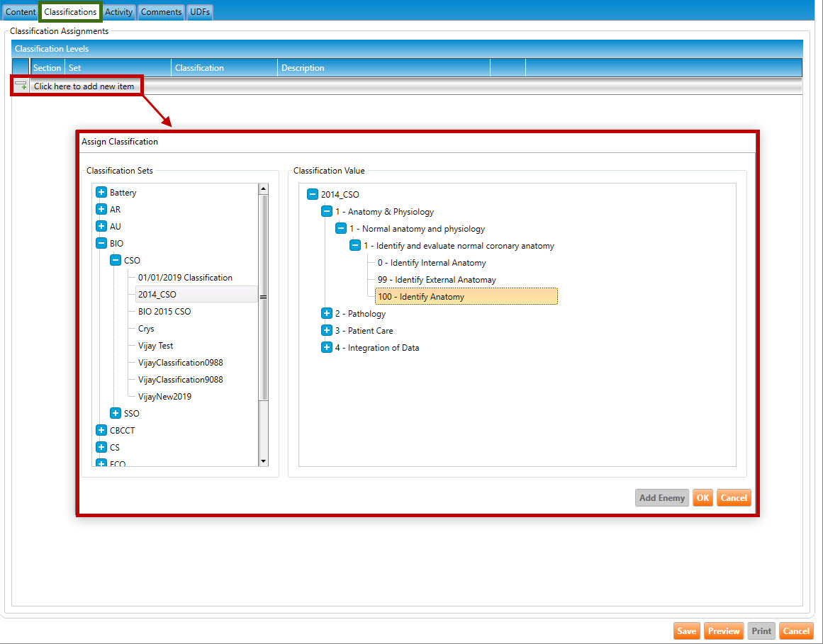
Task: Collapse the BIO classification set
Action: pos(101,244)
